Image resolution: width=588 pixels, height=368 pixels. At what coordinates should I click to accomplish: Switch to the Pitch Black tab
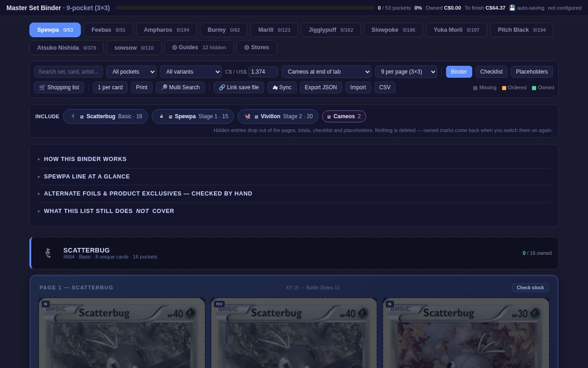click(x=522, y=30)
